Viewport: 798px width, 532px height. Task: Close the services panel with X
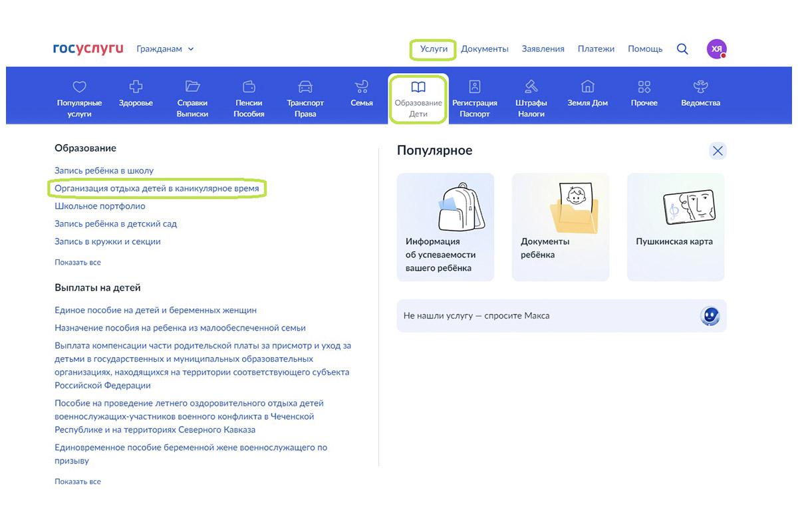(718, 151)
